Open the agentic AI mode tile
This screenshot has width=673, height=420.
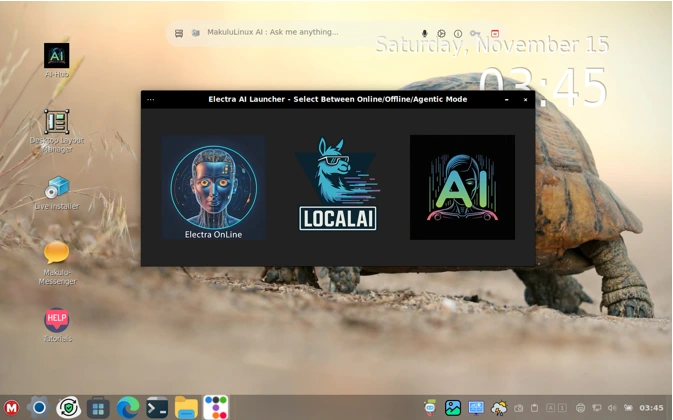462,187
